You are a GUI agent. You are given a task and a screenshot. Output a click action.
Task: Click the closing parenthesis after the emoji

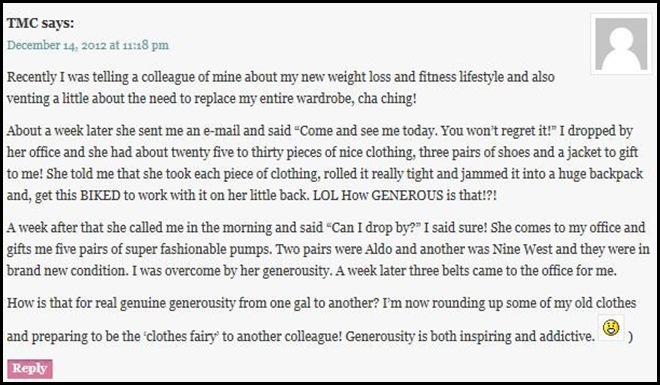click(x=630, y=337)
